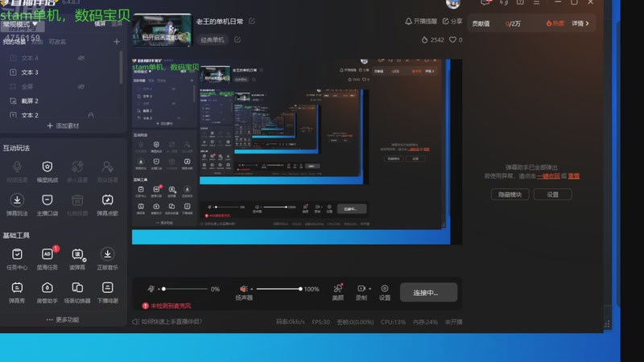The image size is (644, 362).
Task: Add a new scene with plus icon
Action: pos(117,42)
